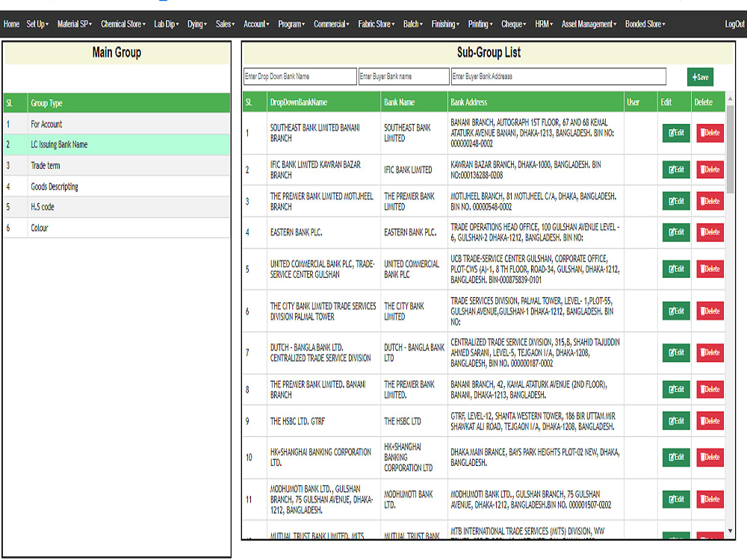Delete Premier Bank Motijheel Branch row

[710, 202]
